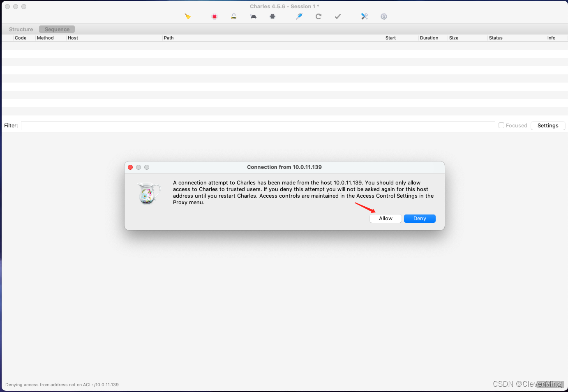568x392 pixels.
Task: Close the Connection dialog with red button
Action: point(130,167)
